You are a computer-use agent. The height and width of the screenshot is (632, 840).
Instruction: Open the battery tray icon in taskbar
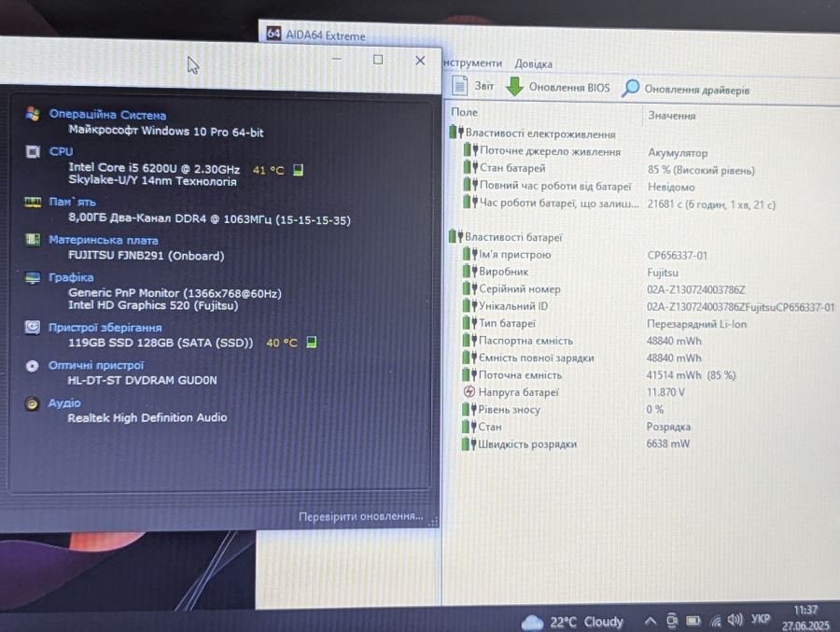tap(693, 621)
